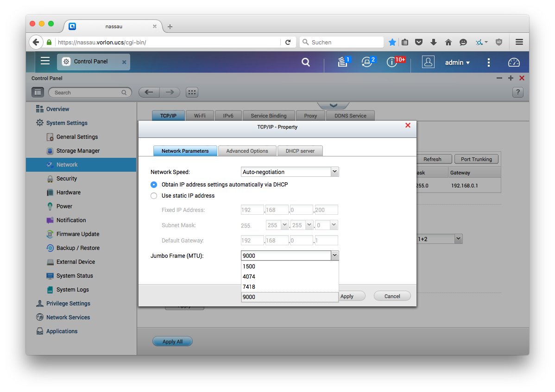Select Use static IP address option
This screenshot has width=555, height=392.
click(154, 196)
